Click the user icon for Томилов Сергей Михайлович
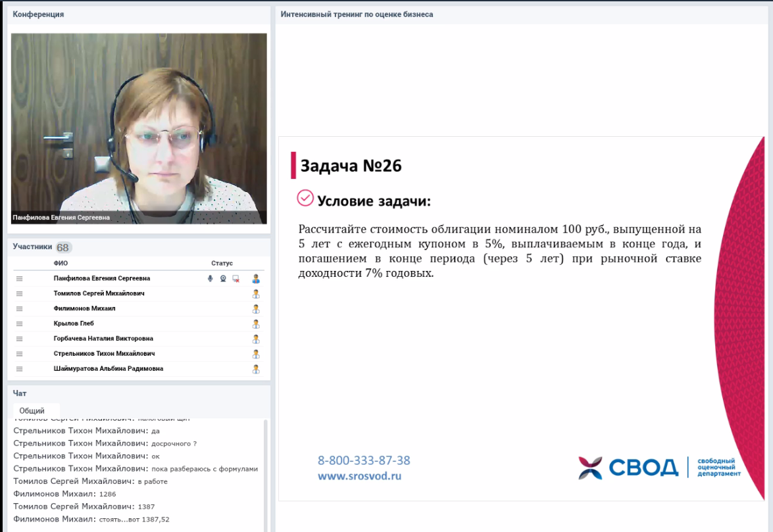The height and width of the screenshot is (532, 773). [256, 294]
